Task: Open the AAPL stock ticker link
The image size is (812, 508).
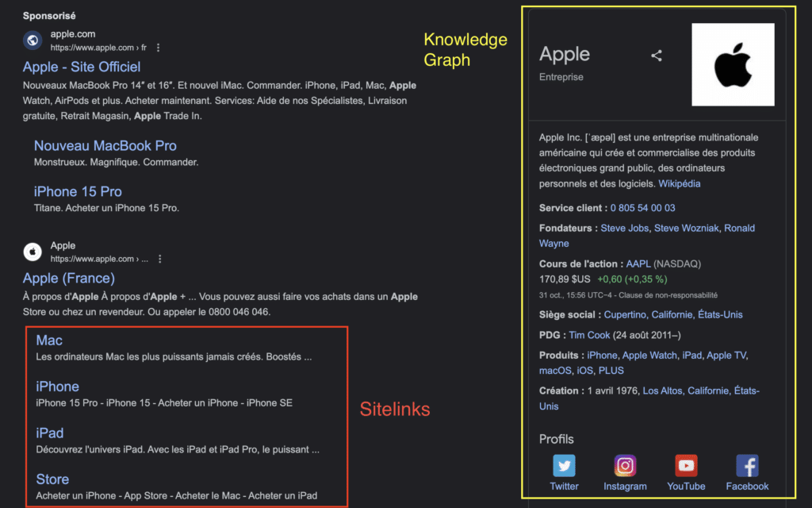Action: (x=638, y=264)
